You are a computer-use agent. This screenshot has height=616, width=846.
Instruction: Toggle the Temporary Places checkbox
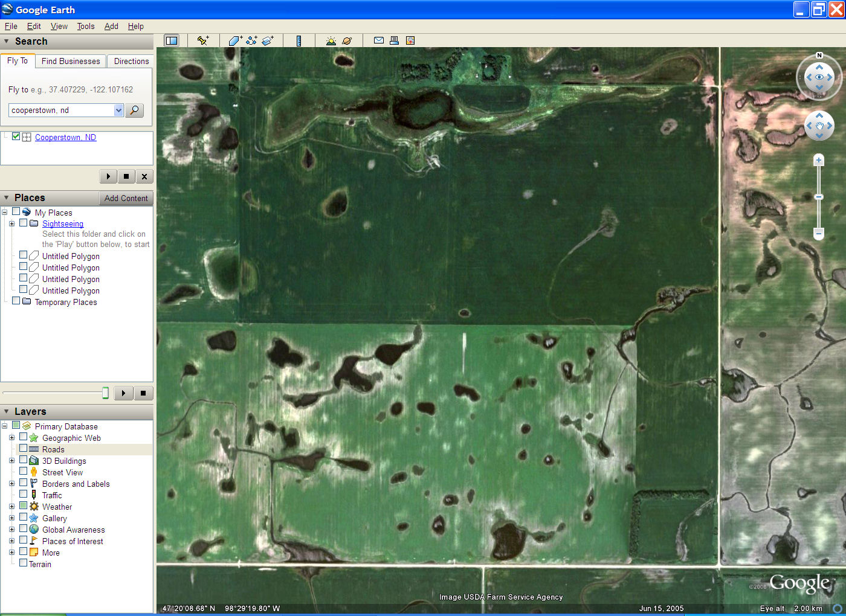click(x=16, y=301)
